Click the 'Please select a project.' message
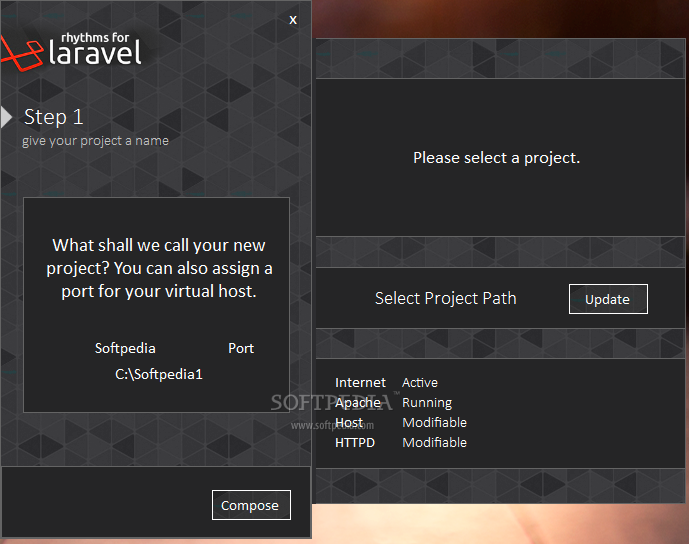689x544 pixels. 497,158
